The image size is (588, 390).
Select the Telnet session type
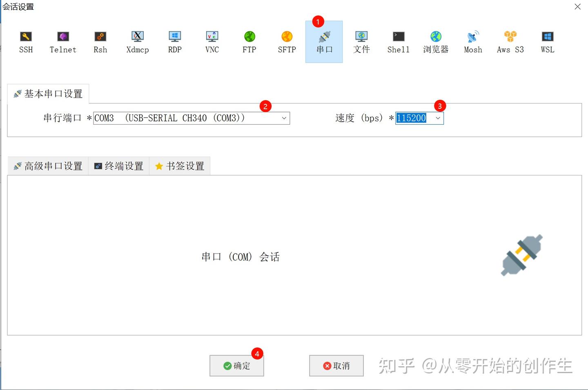point(62,41)
